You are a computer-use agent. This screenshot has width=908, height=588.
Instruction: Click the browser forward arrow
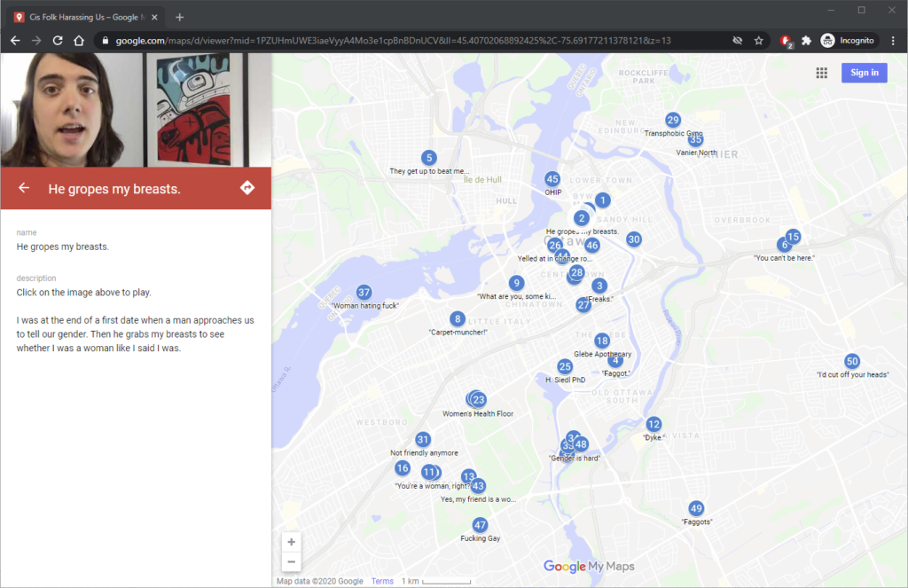click(x=35, y=41)
